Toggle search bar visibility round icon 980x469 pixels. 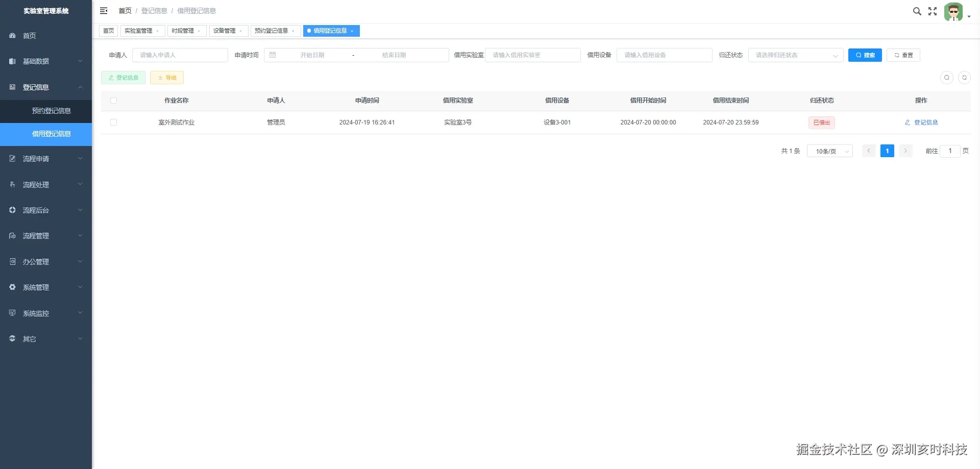tap(947, 78)
